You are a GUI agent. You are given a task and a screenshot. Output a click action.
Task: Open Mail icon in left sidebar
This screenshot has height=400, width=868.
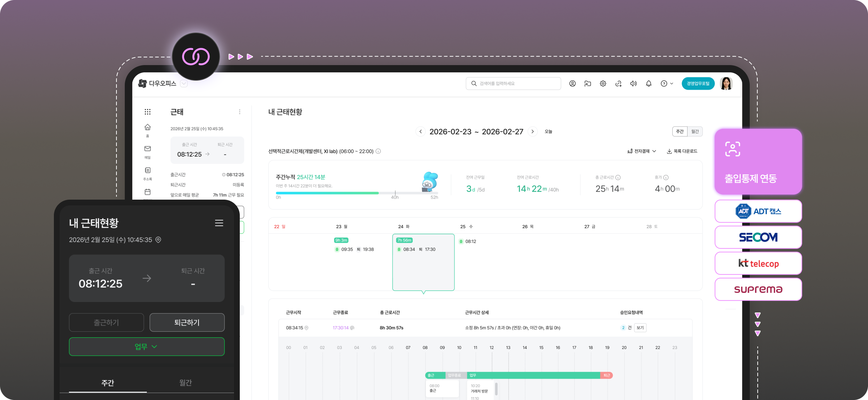click(x=148, y=149)
